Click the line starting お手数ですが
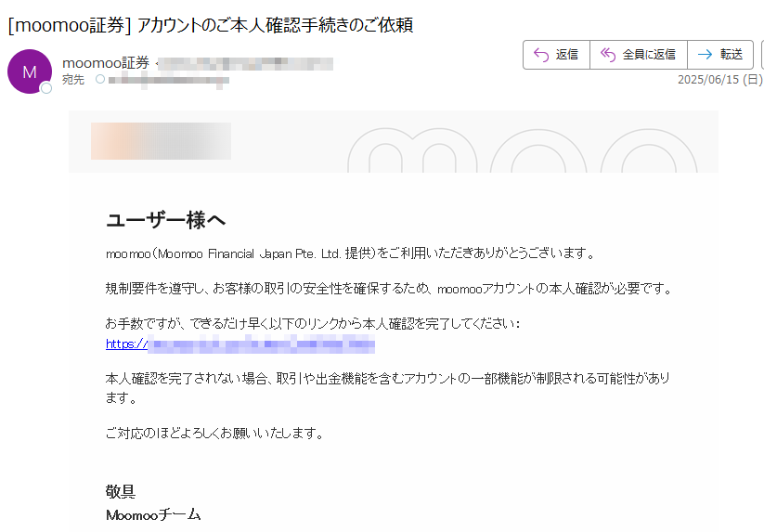This screenshot has height=532, width=764. coord(313,323)
